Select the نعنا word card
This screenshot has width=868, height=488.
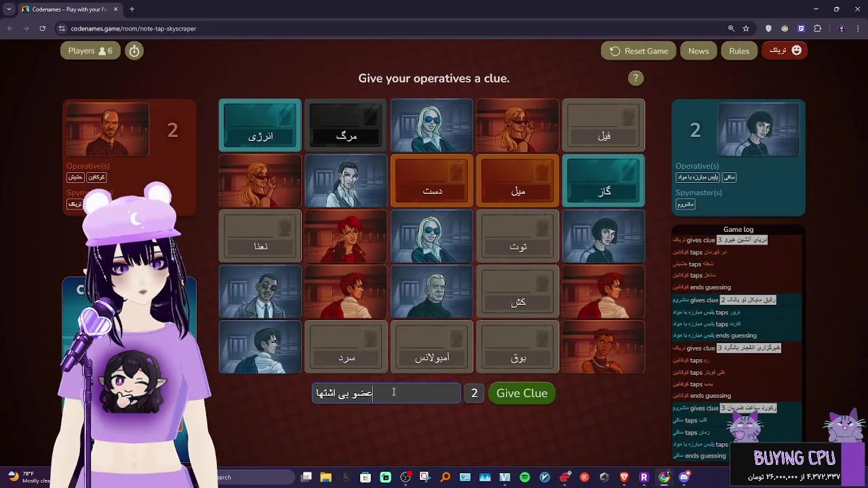(x=260, y=236)
